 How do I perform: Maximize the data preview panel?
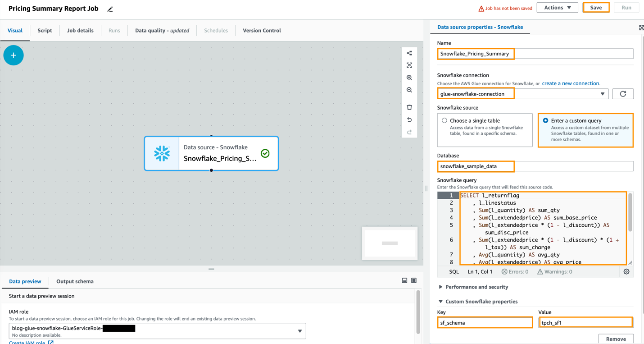[414, 280]
